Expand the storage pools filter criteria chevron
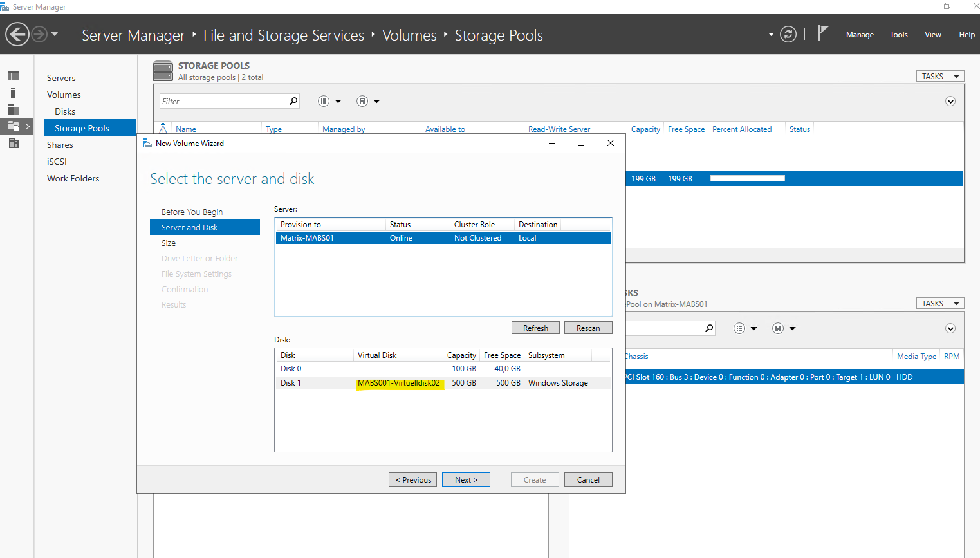The height and width of the screenshot is (558, 980). [950, 101]
